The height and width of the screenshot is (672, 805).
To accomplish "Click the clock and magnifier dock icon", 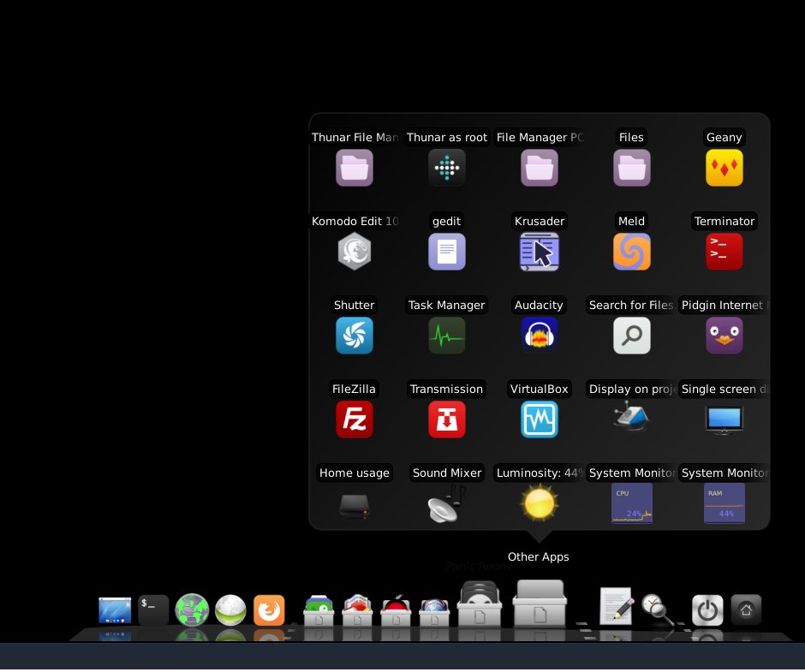I will [658, 610].
